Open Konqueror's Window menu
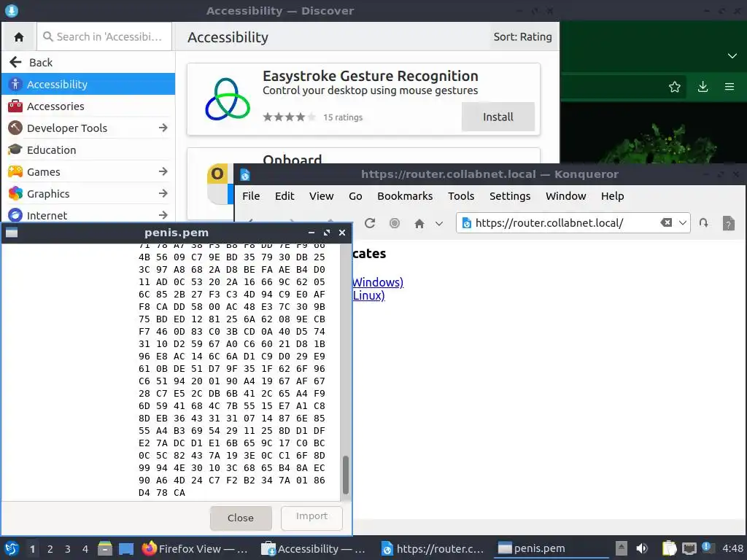The image size is (747, 560). pos(565,196)
